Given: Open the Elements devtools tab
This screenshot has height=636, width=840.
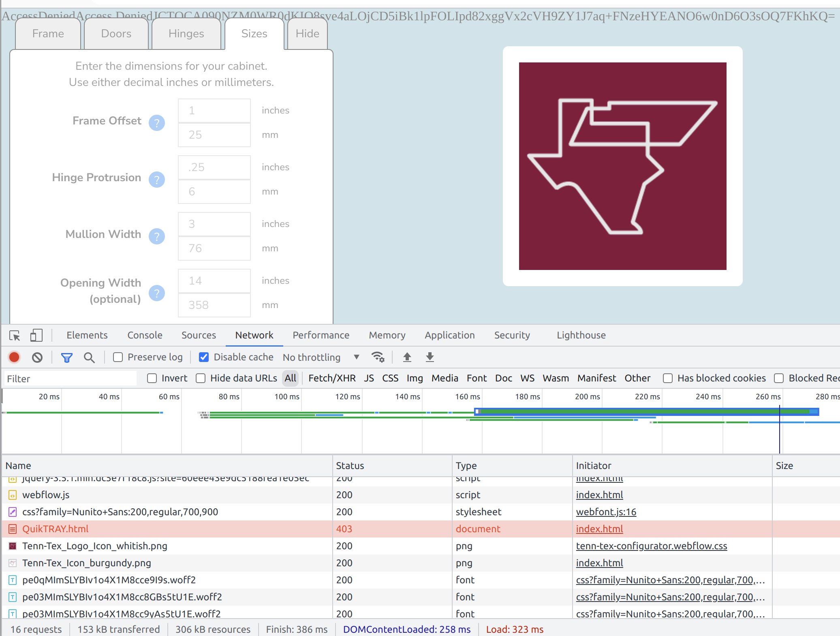Looking at the screenshot, I should (x=87, y=335).
